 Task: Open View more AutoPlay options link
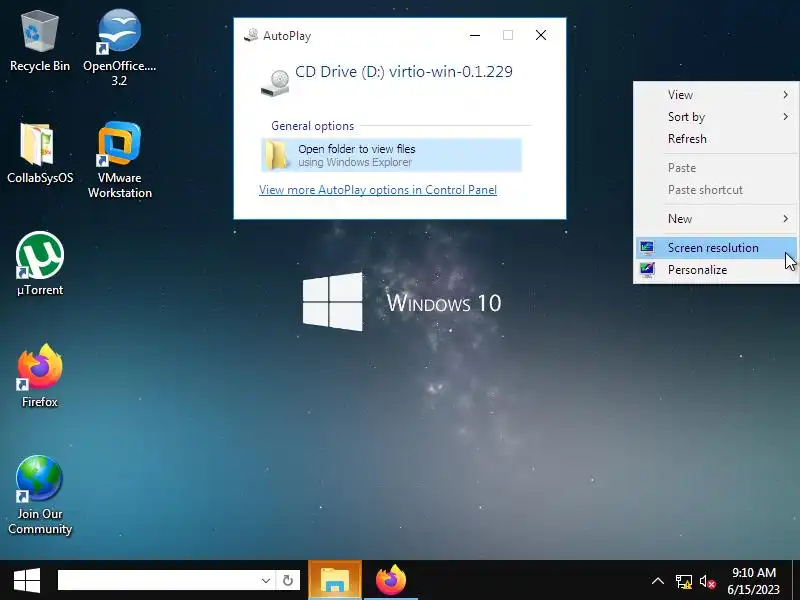[378, 190]
